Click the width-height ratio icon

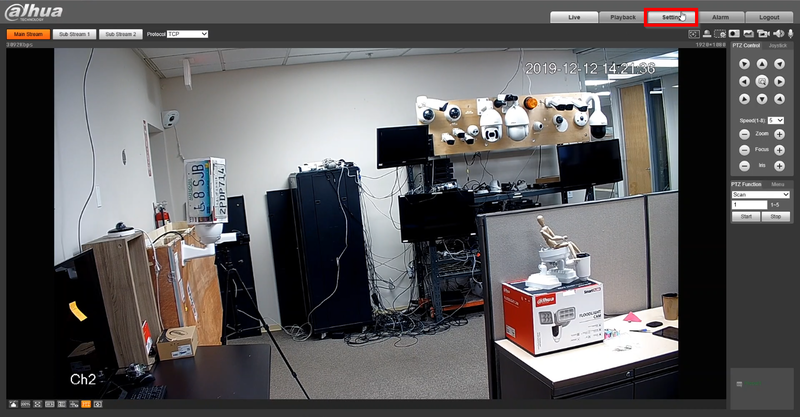pyautogui.click(x=49, y=404)
